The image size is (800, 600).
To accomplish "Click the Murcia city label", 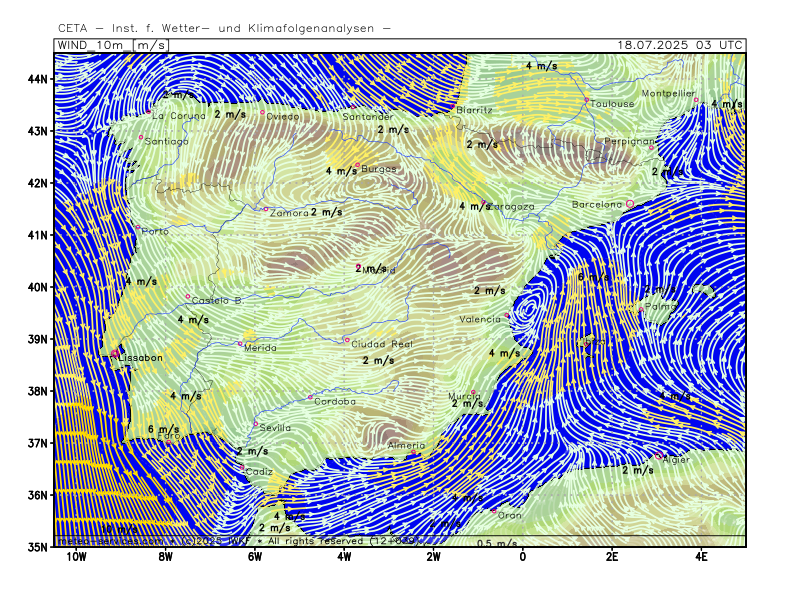I will click(x=464, y=396).
